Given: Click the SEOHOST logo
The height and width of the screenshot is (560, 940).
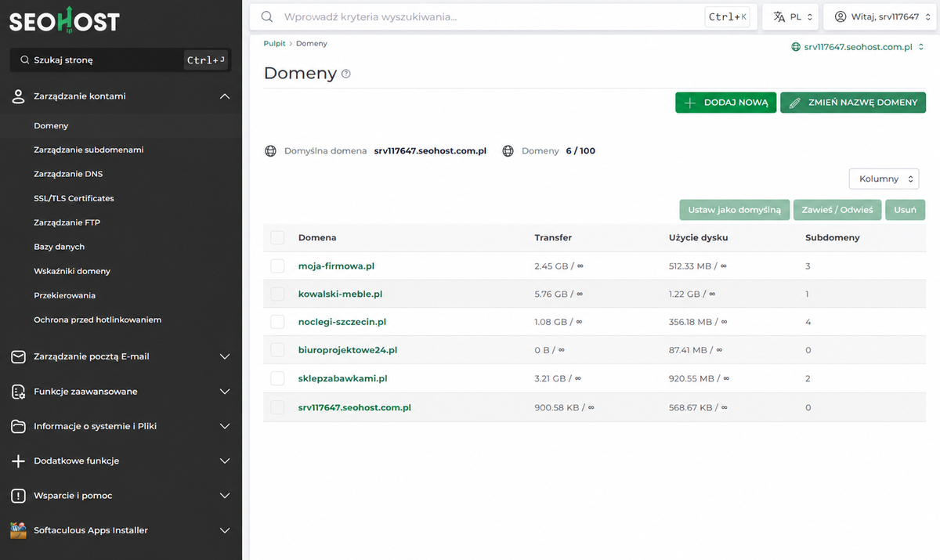Looking at the screenshot, I should (x=64, y=21).
